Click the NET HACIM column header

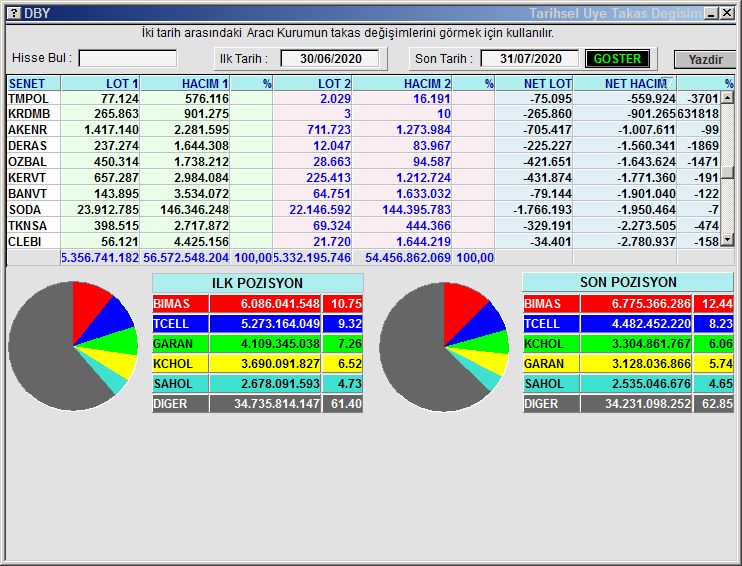[x=635, y=84]
